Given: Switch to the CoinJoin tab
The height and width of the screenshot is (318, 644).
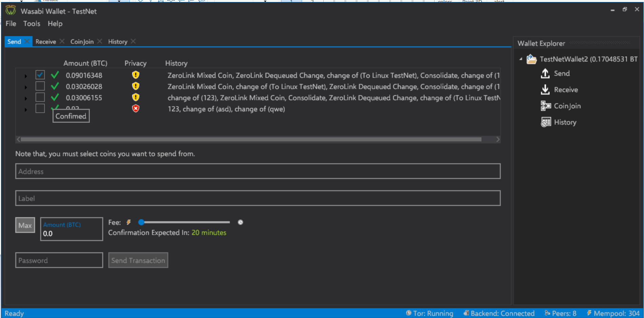Looking at the screenshot, I should (82, 41).
